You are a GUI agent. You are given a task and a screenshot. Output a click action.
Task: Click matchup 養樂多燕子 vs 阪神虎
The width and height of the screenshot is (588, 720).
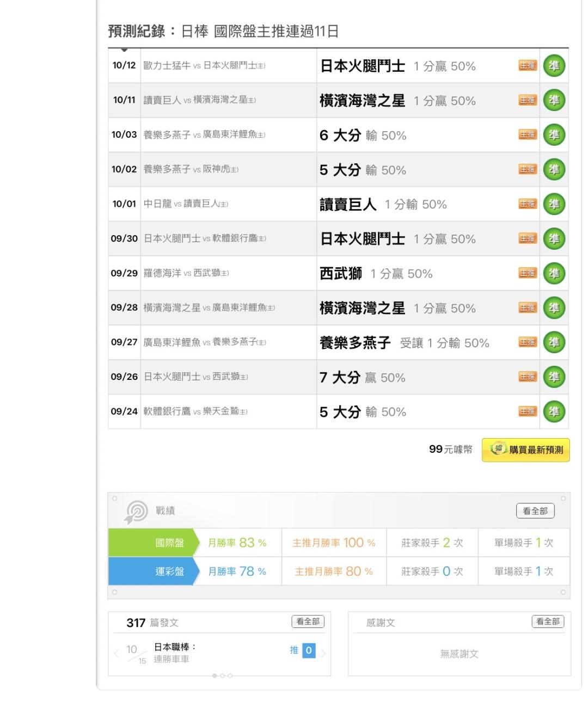[191, 169]
